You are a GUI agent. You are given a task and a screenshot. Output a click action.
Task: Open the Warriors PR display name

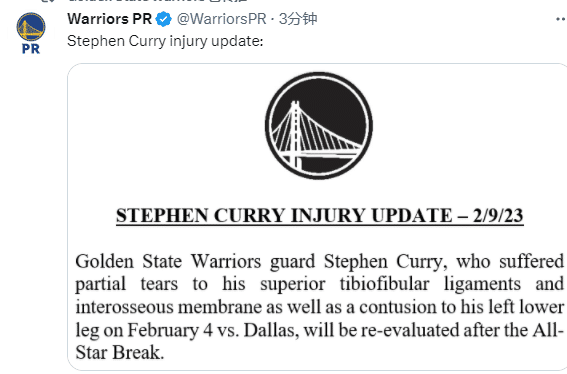click(x=110, y=19)
